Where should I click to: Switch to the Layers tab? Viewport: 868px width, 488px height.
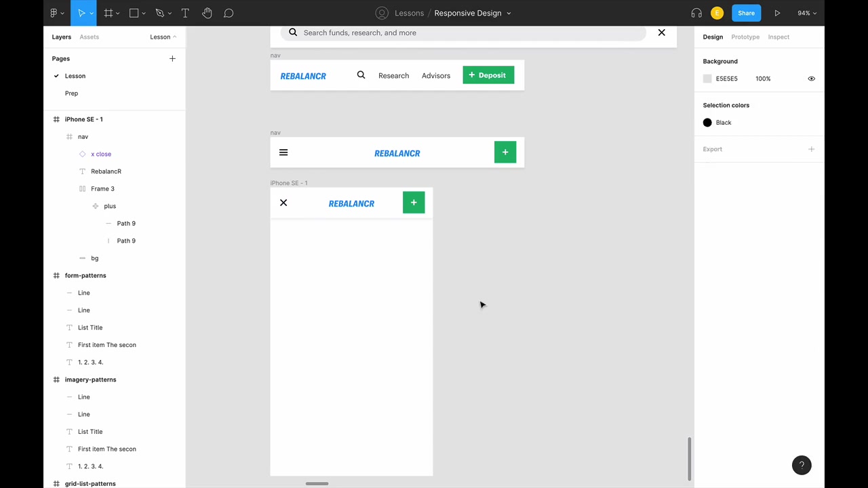point(62,37)
